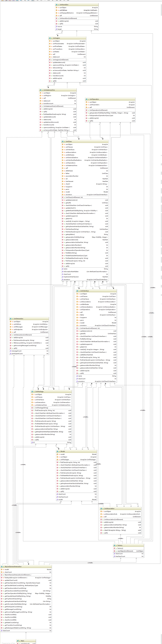Image resolution: width=162 pixels, height=644 pixels.
Task: Select updateClassCount() in MyUmlGeneralInteraction
Action: click(x=26, y=580)
